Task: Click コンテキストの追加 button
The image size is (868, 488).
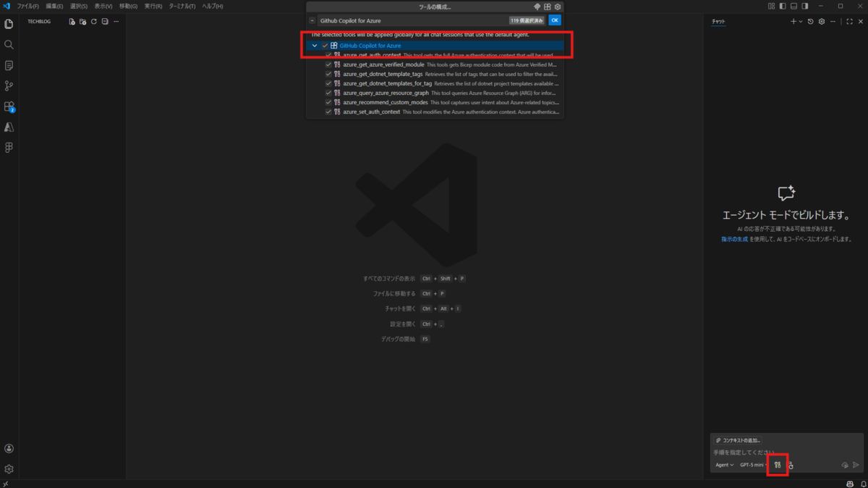Action: point(737,440)
